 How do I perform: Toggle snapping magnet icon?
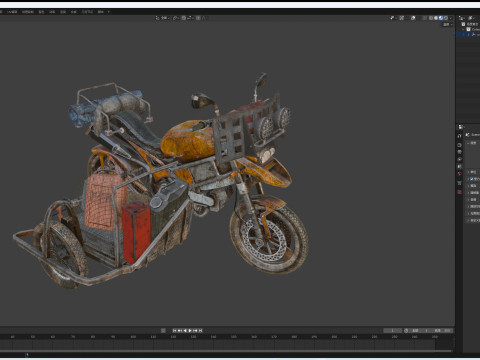[x=184, y=18]
